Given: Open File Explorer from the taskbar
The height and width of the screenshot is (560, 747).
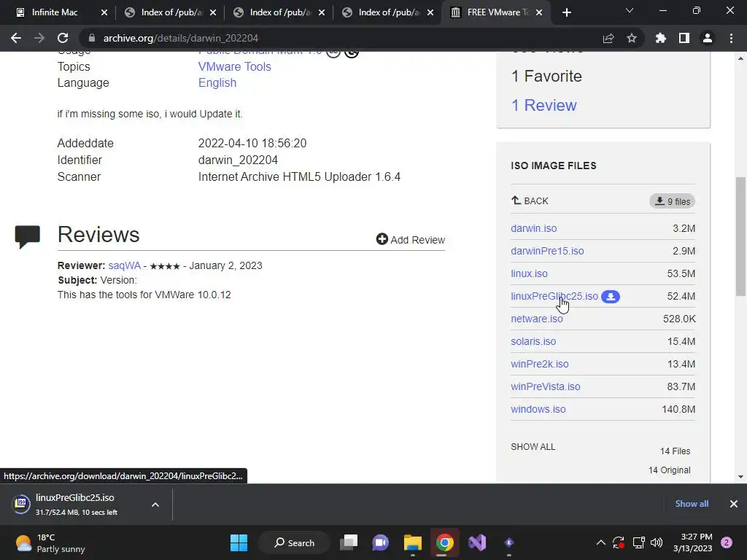Looking at the screenshot, I should click(413, 542).
